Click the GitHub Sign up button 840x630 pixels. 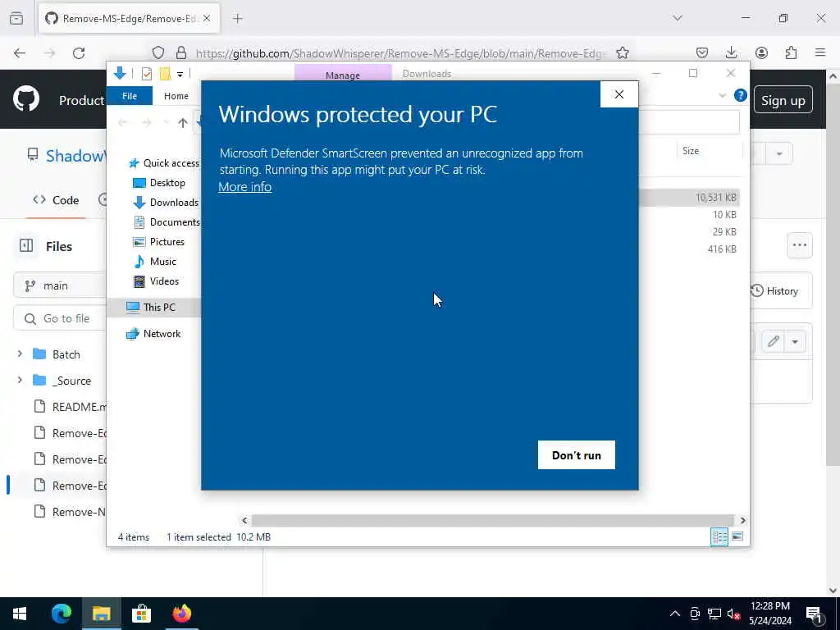pos(783,100)
